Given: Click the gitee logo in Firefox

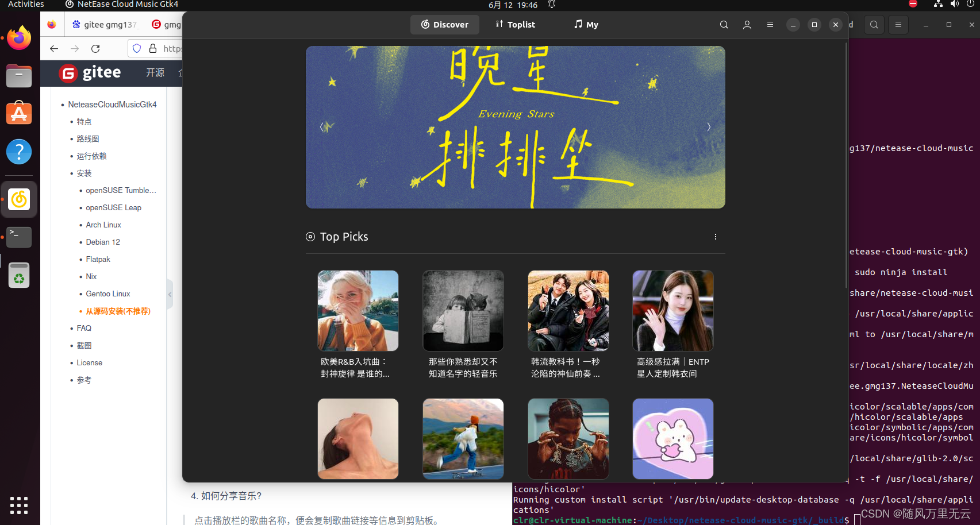Looking at the screenshot, I should pyautogui.click(x=90, y=73).
